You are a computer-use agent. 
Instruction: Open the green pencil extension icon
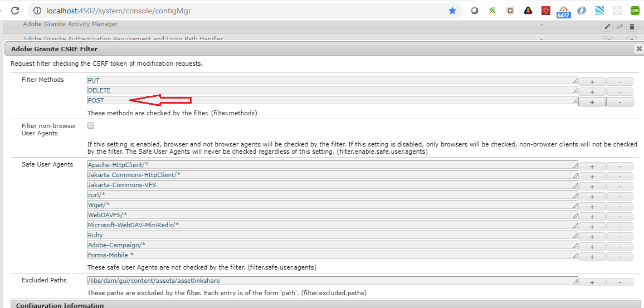pyautogui.click(x=492, y=11)
